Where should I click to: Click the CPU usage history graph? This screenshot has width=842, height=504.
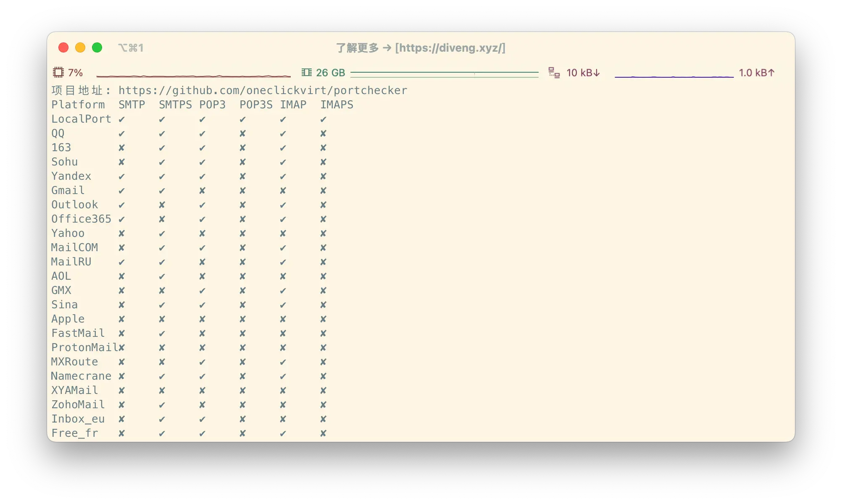(194, 76)
